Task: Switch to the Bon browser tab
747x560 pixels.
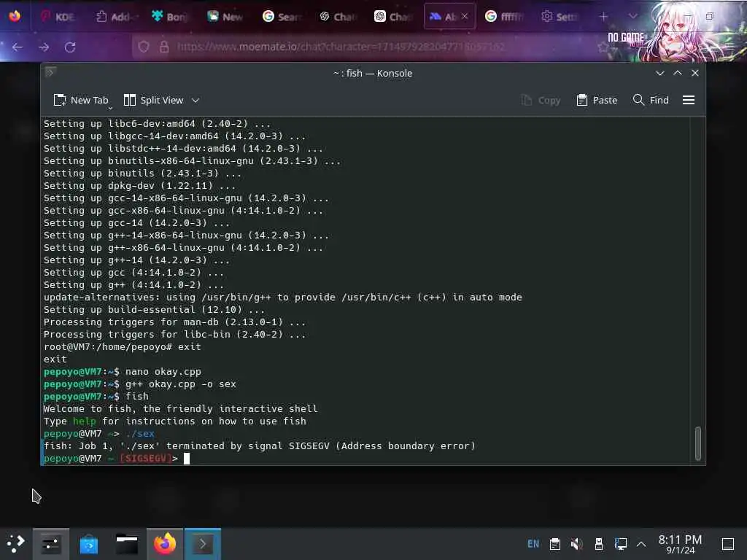Action: click(x=169, y=17)
